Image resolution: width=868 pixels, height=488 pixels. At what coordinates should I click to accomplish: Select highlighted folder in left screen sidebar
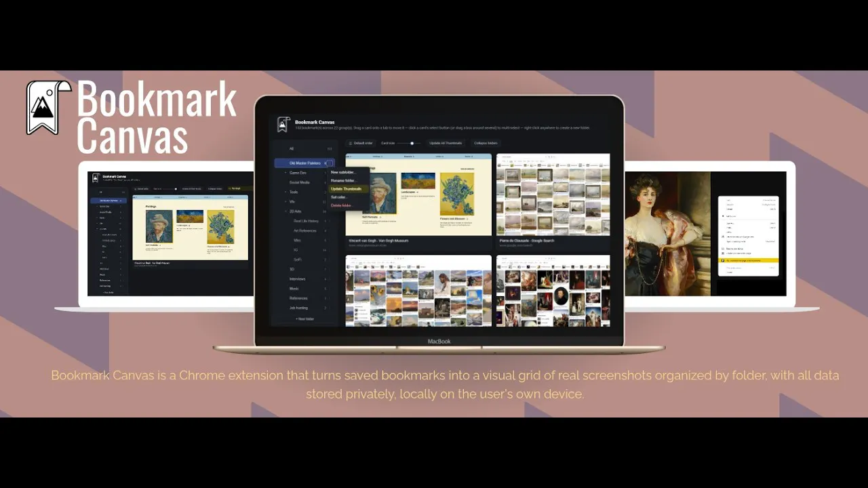pyautogui.click(x=108, y=201)
